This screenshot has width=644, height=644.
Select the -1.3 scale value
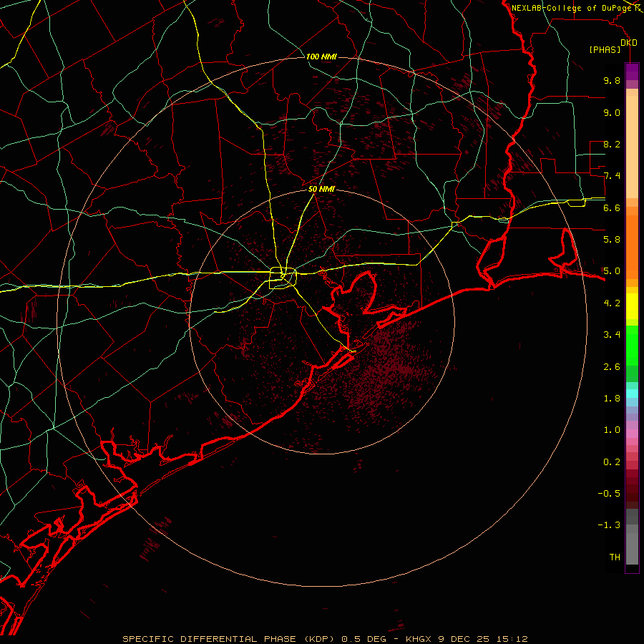[x=609, y=525]
